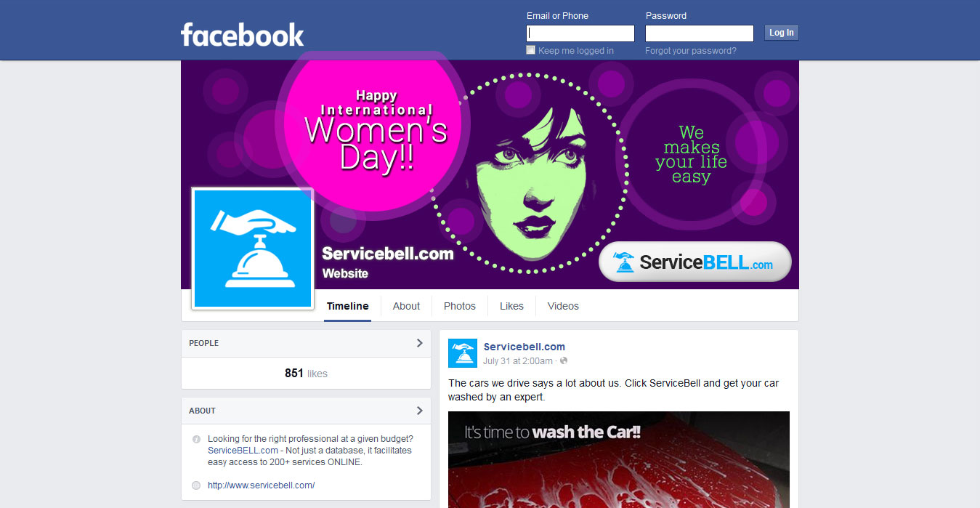Click the Facebook logo in header
This screenshot has height=508, width=980.
[242, 34]
